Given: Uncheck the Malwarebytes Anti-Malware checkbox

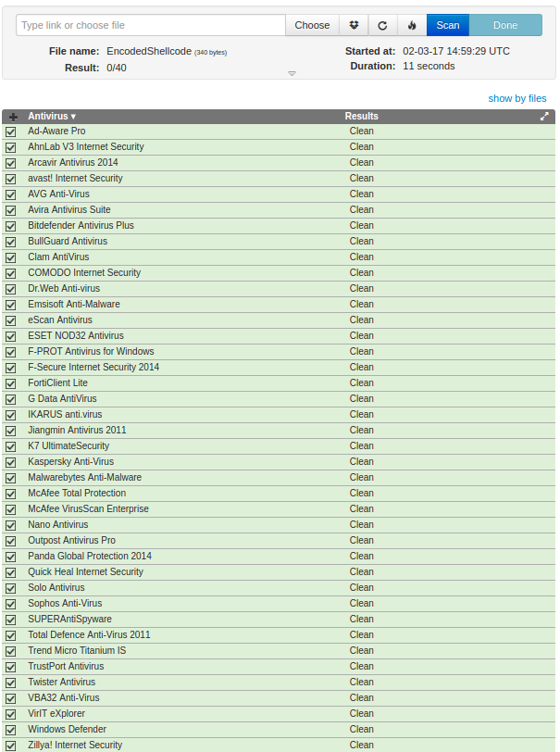Looking at the screenshot, I should pyautogui.click(x=11, y=478).
